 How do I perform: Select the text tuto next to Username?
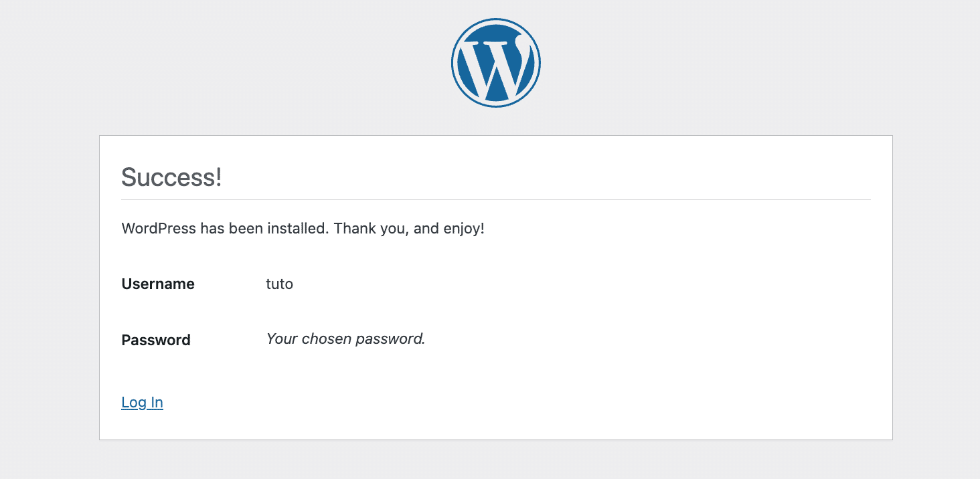pos(279,284)
